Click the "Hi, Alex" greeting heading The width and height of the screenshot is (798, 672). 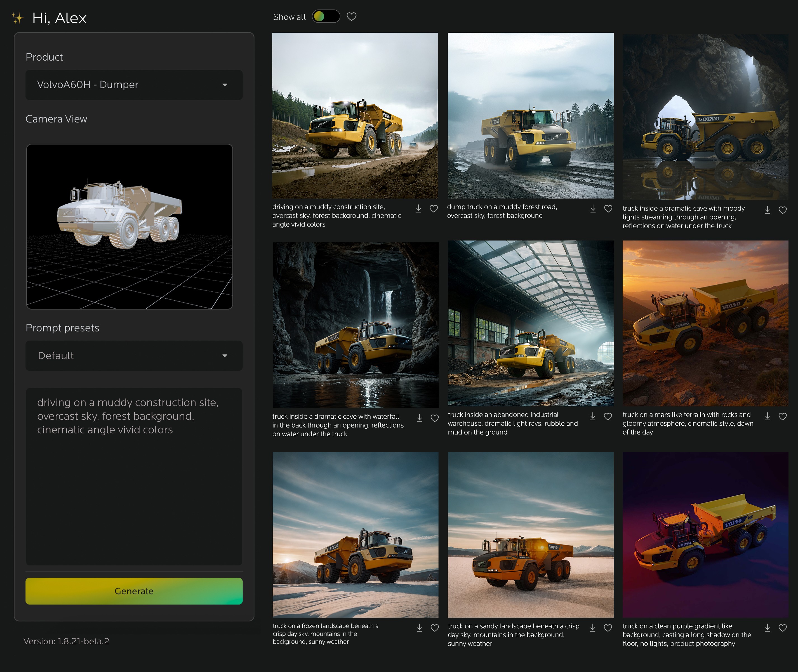pyautogui.click(x=60, y=18)
